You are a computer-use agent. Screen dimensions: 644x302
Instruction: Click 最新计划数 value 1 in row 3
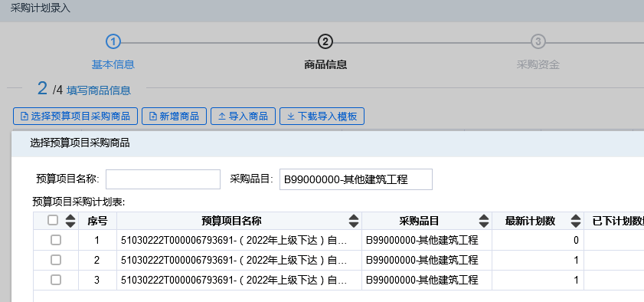[x=577, y=281]
